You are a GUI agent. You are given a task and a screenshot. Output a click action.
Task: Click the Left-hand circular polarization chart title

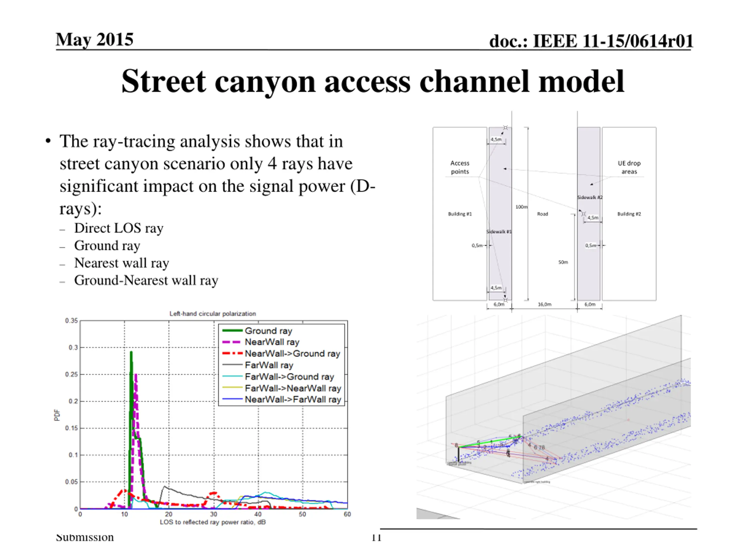[x=213, y=314]
